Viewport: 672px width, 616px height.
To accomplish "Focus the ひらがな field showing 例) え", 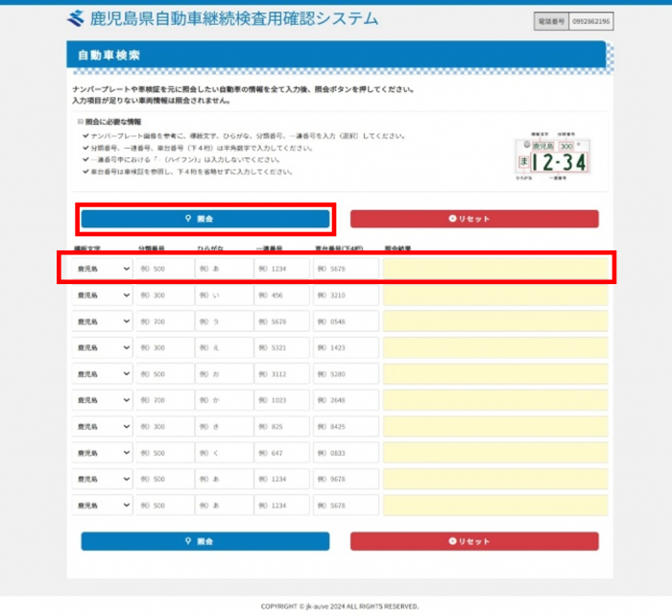I will click(224, 348).
